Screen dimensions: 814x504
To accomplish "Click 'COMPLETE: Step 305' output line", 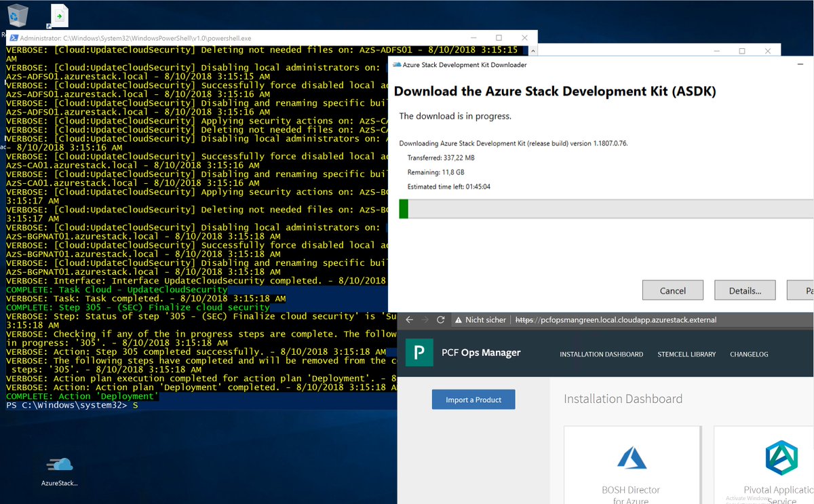I will pyautogui.click(x=138, y=307).
